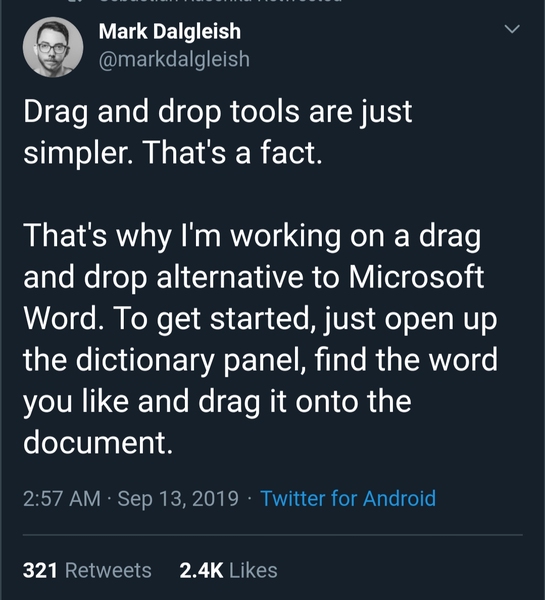The image size is (545, 600).
Task: Click the word "document." ending the tweet
Action: (x=98, y=442)
